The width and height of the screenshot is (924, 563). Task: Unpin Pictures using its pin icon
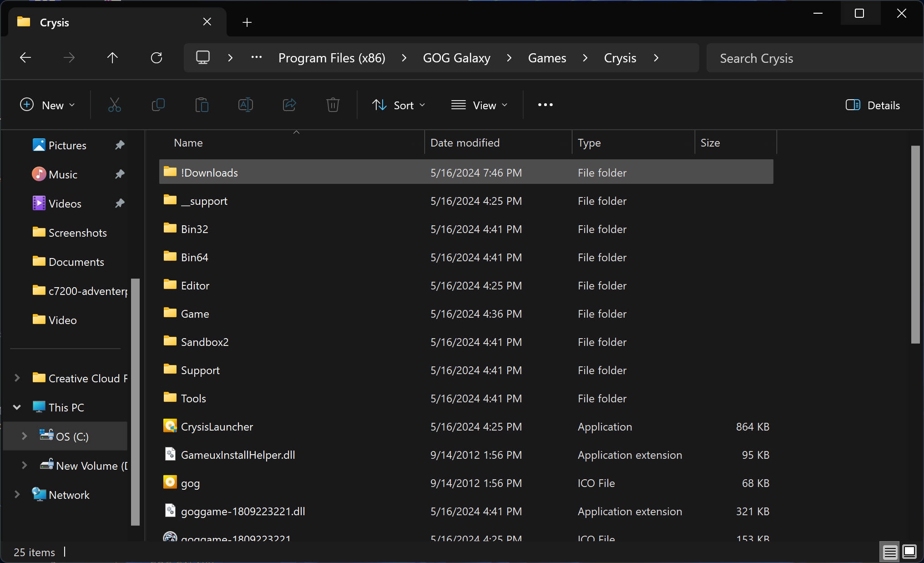(120, 145)
